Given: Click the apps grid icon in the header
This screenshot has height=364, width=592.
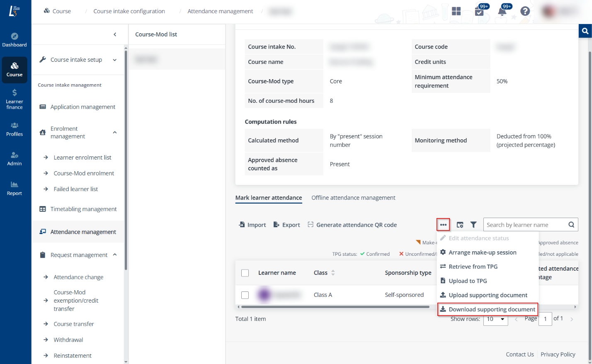Looking at the screenshot, I should pyautogui.click(x=456, y=12).
